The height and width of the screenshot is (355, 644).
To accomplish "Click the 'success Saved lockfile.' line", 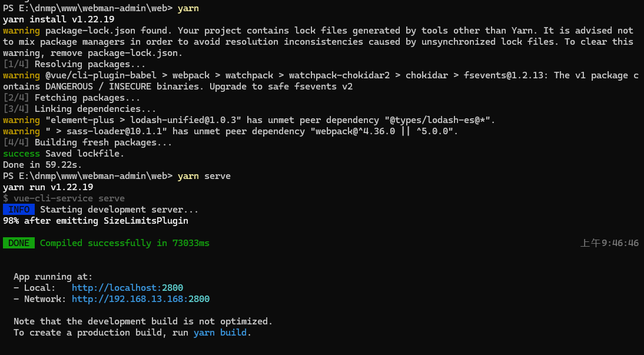I will [x=64, y=154].
